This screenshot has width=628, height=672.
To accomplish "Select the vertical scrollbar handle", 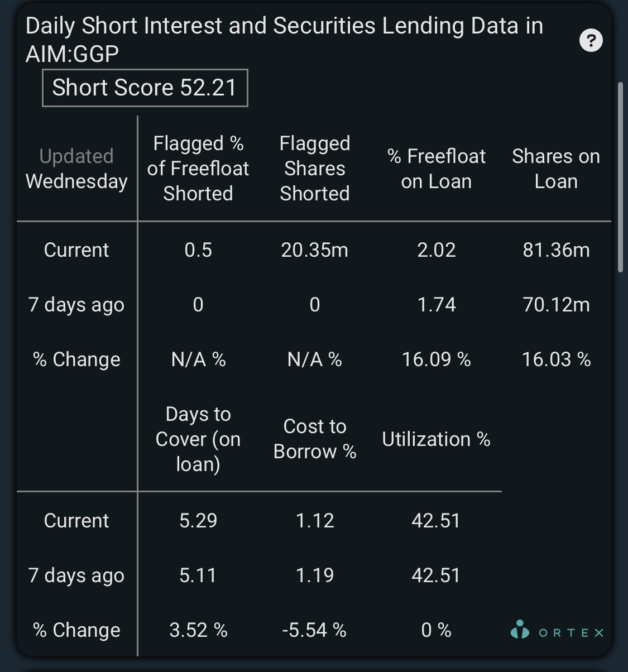I will point(620,177).
